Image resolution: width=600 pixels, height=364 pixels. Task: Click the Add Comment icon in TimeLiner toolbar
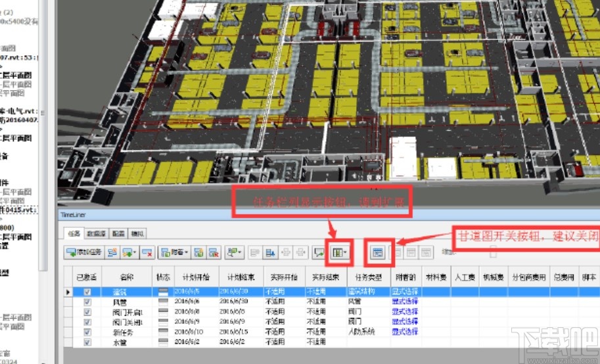coord(318,252)
